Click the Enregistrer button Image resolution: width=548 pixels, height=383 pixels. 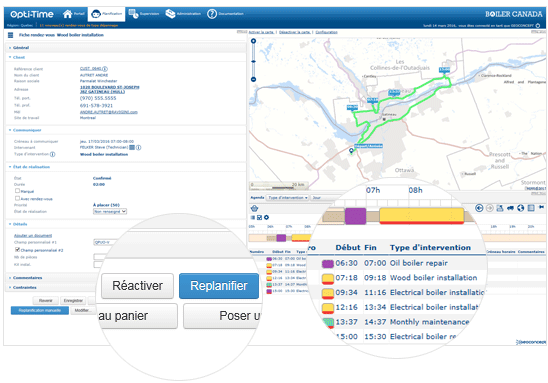coord(73,301)
